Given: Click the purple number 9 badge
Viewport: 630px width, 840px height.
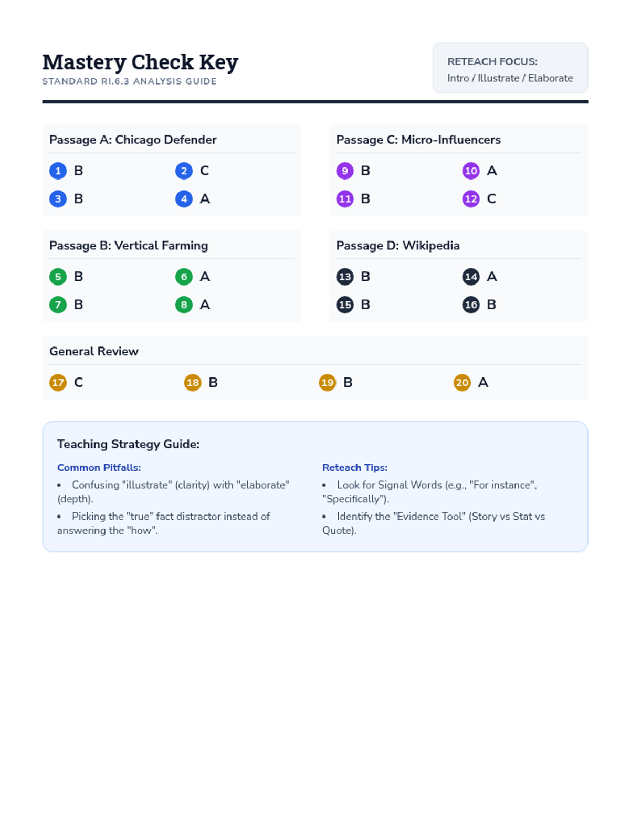Looking at the screenshot, I should 345,171.
